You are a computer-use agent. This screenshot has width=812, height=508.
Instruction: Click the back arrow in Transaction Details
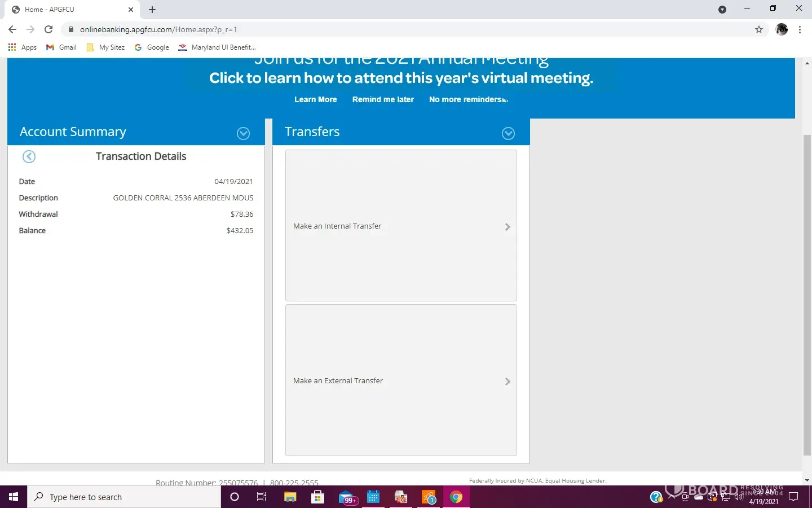(29, 157)
